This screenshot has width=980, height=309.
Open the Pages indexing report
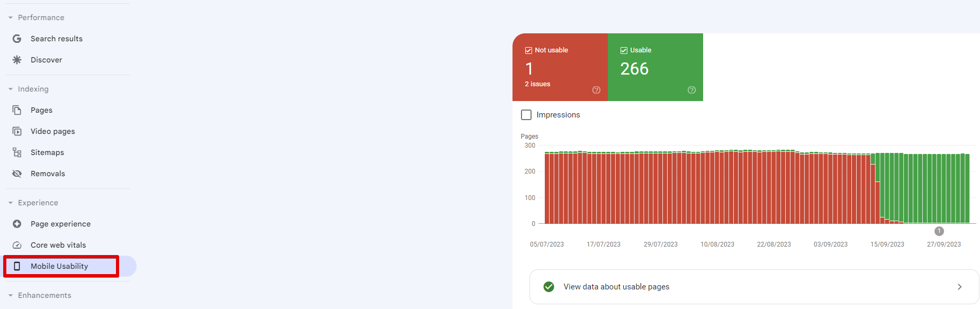coord(41,110)
